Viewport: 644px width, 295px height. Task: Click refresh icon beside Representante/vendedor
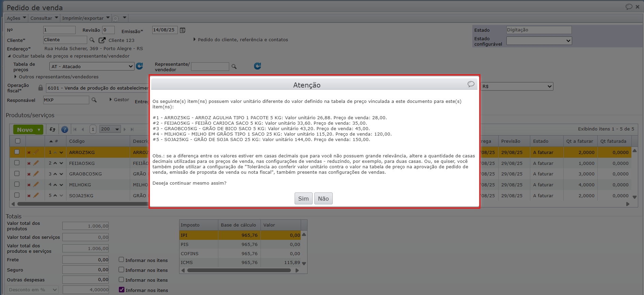257,66
